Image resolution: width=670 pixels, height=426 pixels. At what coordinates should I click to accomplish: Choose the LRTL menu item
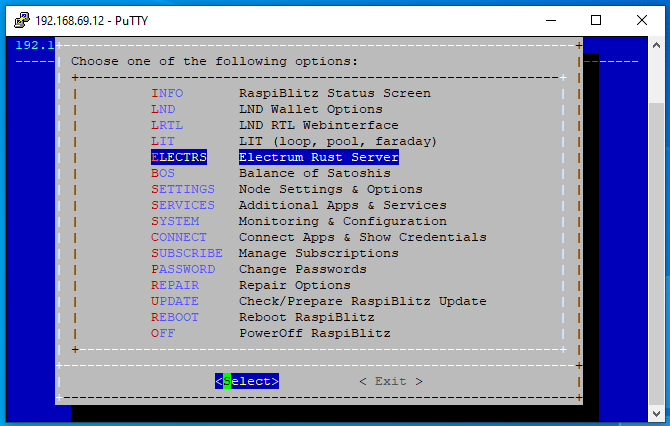point(167,125)
